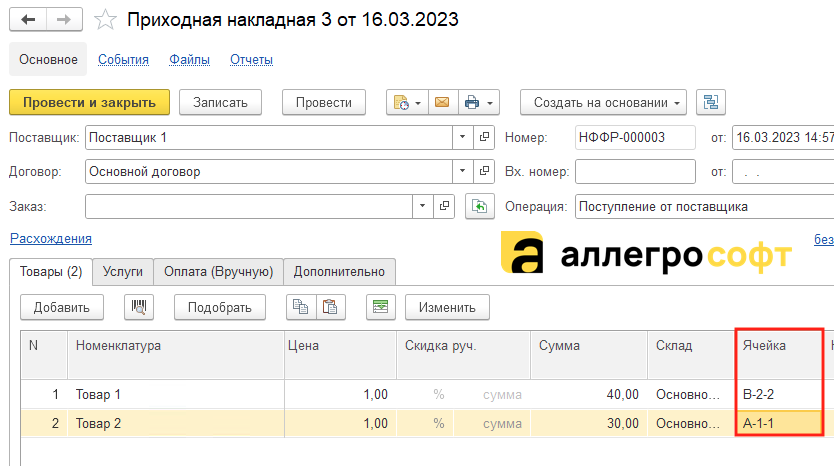Go forward with the right arrow button
The height and width of the screenshot is (466, 834).
(x=64, y=20)
